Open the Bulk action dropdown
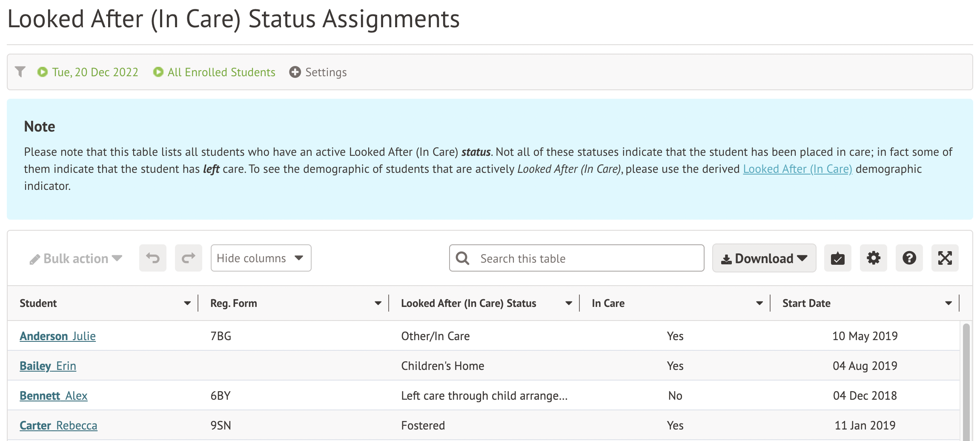This screenshot has height=441, width=980. (x=76, y=258)
